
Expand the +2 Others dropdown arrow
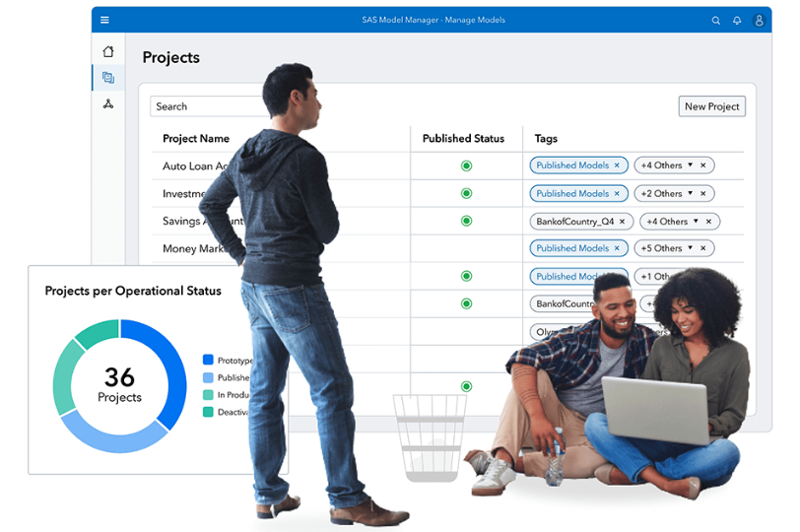tap(691, 193)
